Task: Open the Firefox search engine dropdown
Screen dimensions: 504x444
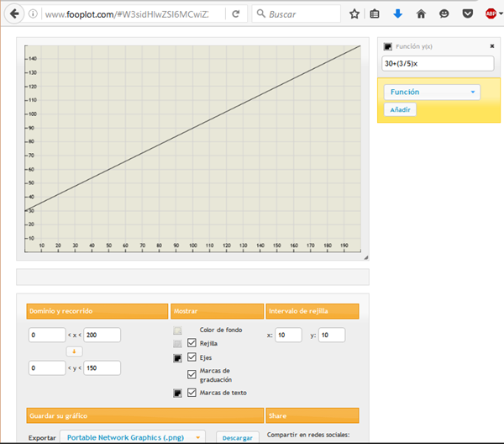Action: point(262,14)
